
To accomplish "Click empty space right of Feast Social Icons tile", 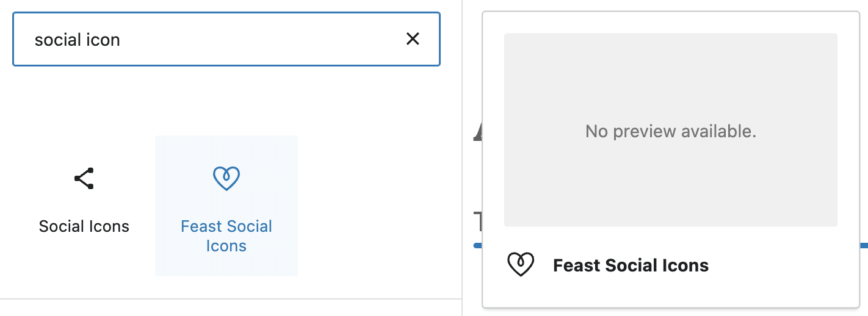I will coord(378,206).
